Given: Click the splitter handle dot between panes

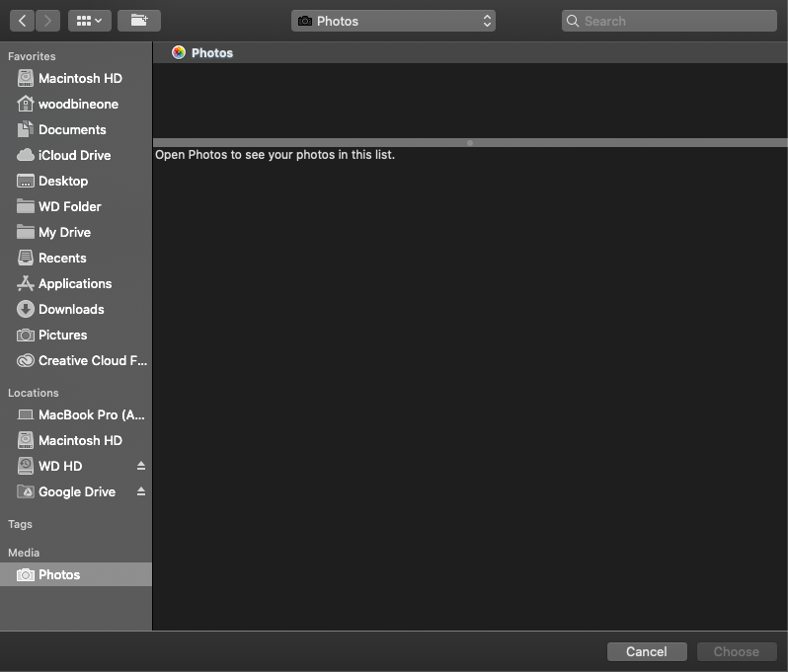Looking at the screenshot, I should [x=470, y=143].
